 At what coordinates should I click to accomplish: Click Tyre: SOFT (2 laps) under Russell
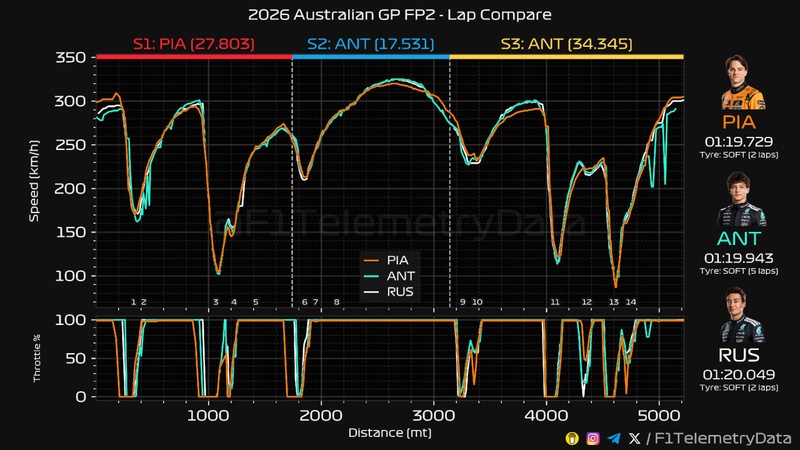click(x=739, y=387)
